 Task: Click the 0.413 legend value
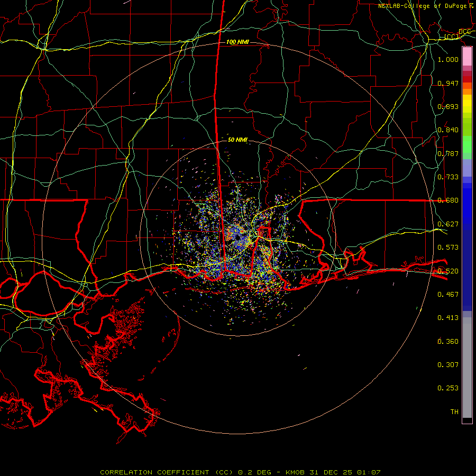448,317
